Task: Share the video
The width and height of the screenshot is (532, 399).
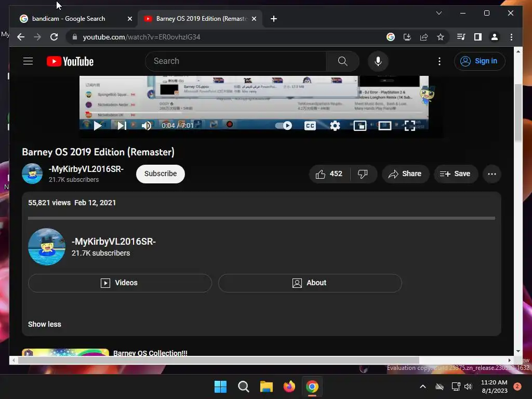Action: pyautogui.click(x=405, y=174)
